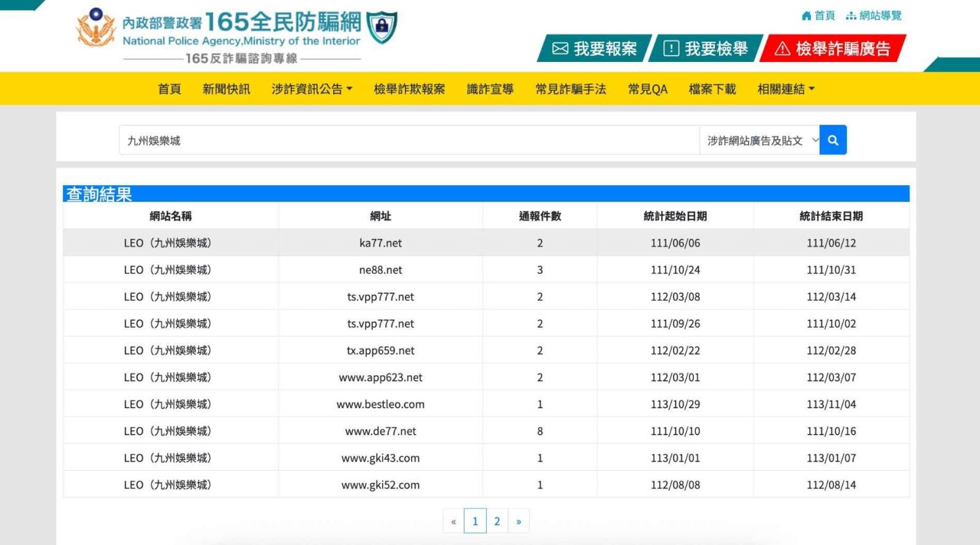980x545 pixels.
Task: Click ts.vpp777.net in the 112/03/08 row
Action: [x=380, y=297]
